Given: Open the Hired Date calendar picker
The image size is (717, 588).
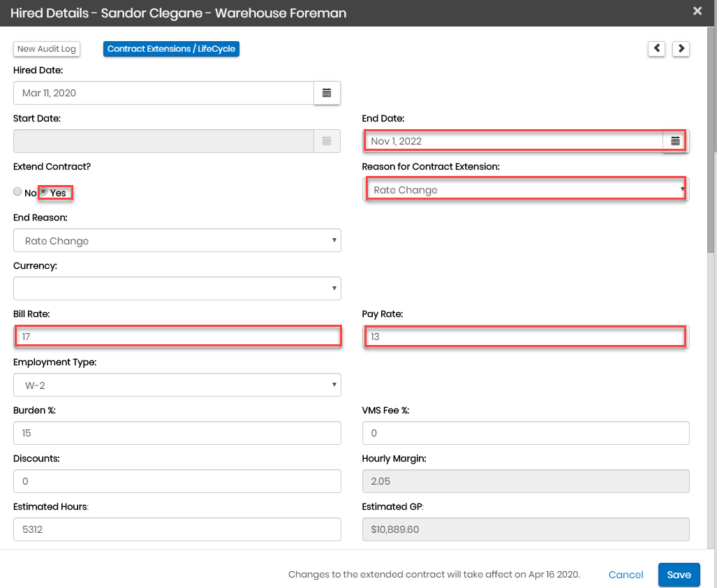Looking at the screenshot, I should point(326,93).
